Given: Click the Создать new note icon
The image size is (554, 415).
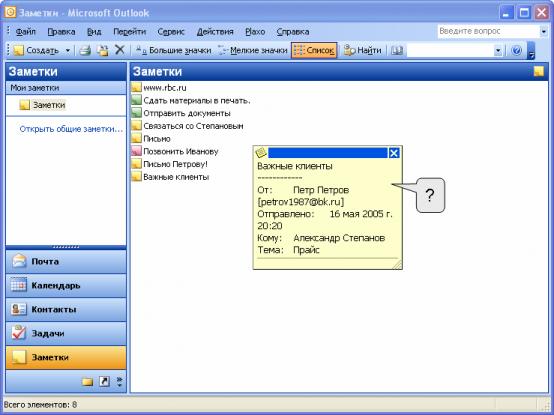Looking at the screenshot, I should (18, 51).
